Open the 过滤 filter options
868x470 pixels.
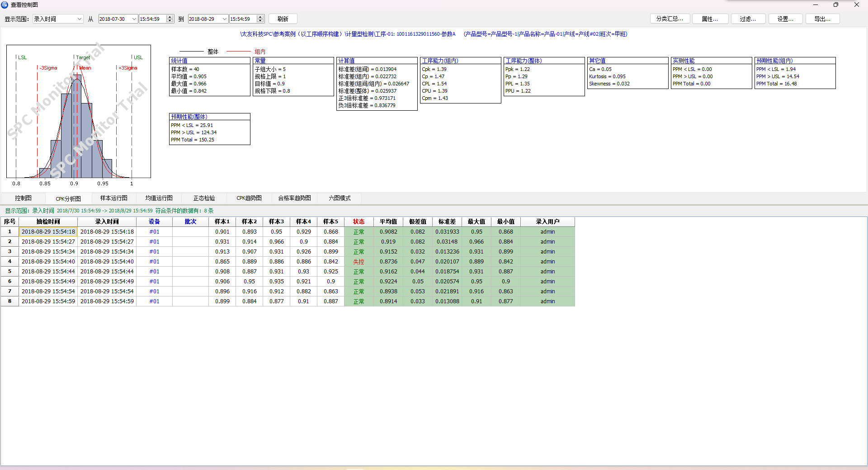click(x=748, y=19)
